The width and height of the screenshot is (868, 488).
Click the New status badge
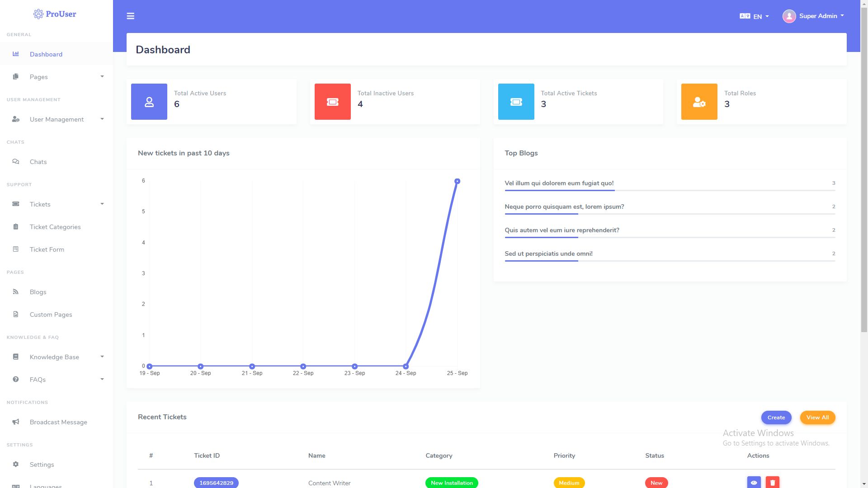656,483
